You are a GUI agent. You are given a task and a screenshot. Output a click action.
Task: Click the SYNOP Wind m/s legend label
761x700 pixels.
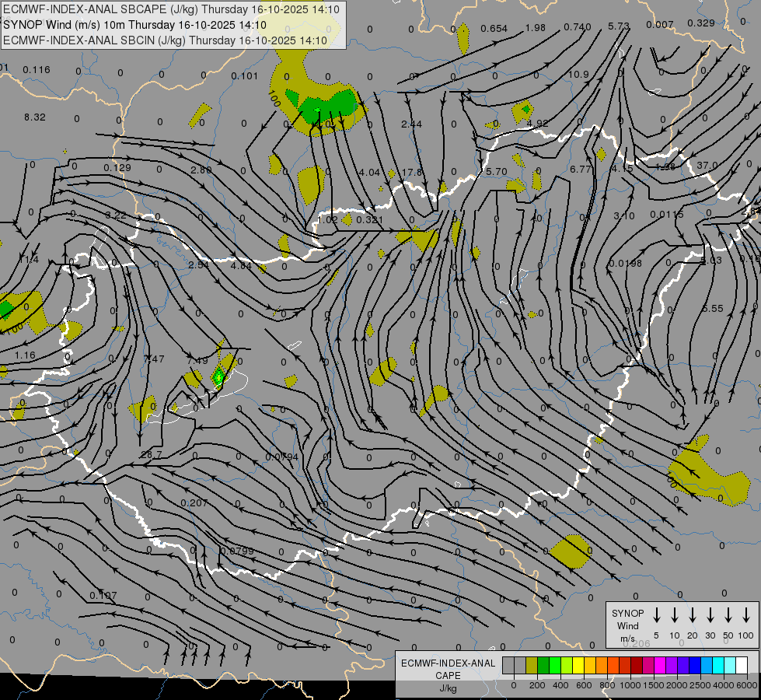tap(627, 625)
